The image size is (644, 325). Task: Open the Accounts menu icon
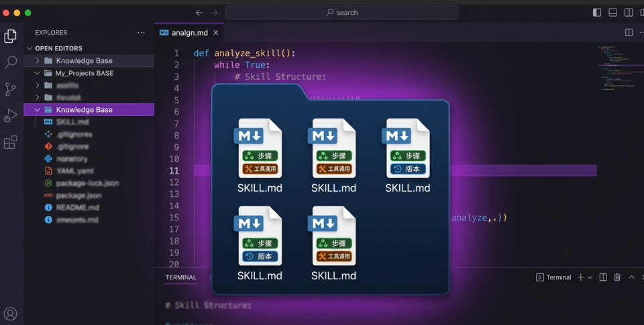[10, 314]
